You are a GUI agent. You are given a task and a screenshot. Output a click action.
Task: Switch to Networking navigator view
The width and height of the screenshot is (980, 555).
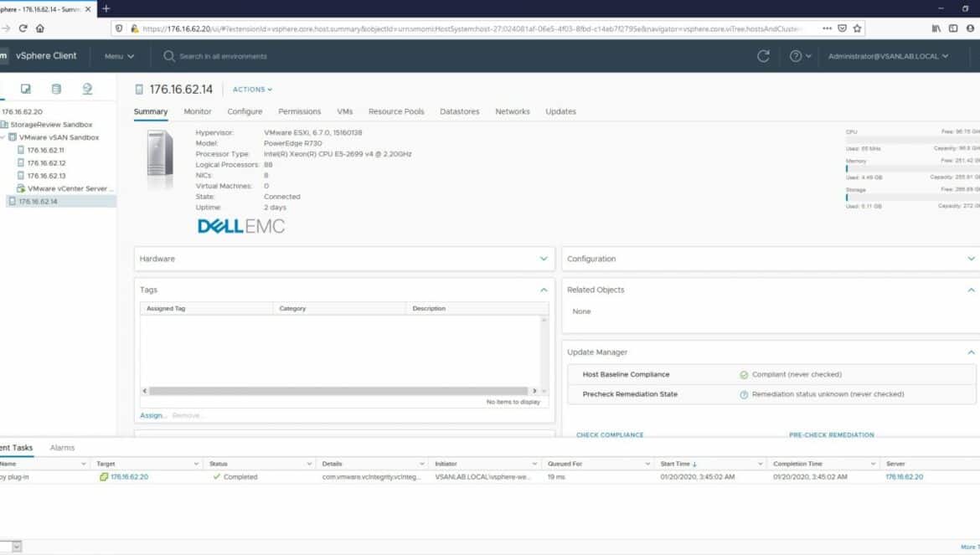(x=87, y=89)
